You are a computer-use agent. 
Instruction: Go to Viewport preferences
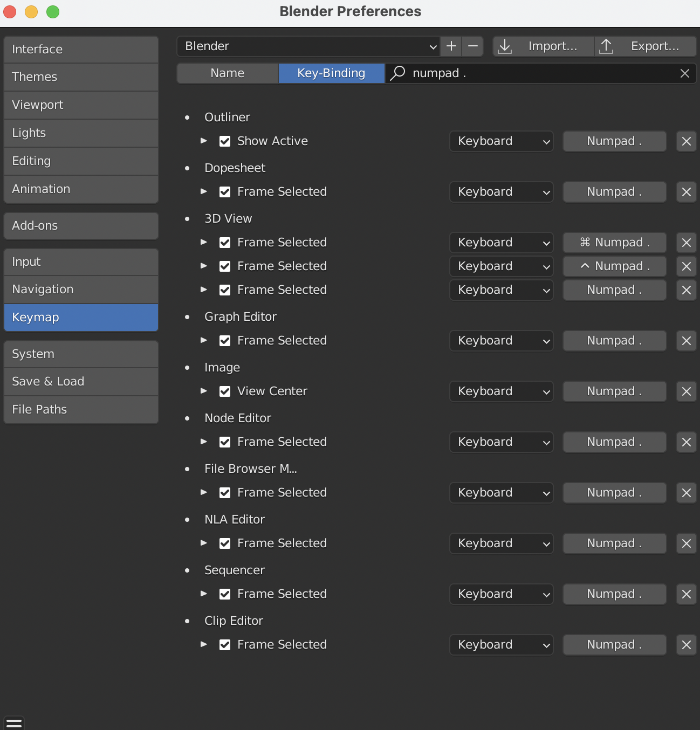tap(81, 105)
